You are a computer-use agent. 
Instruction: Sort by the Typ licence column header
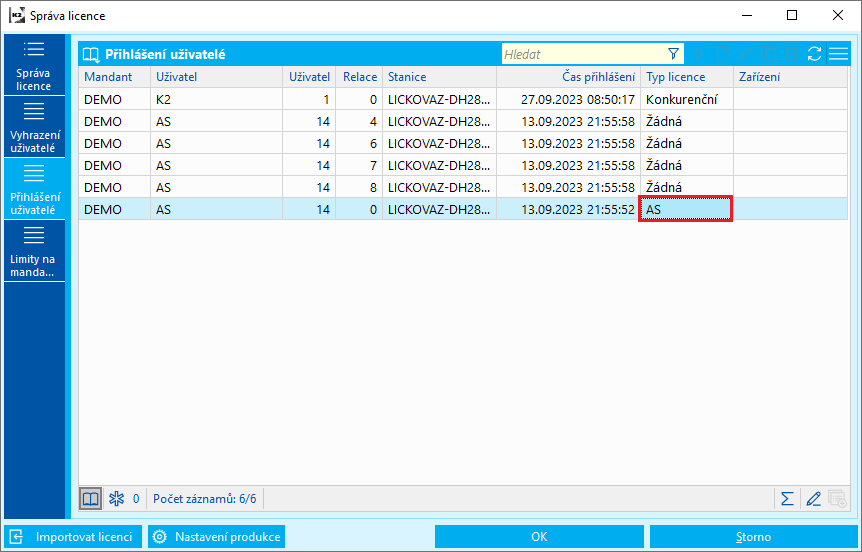click(x=687, y=77)
